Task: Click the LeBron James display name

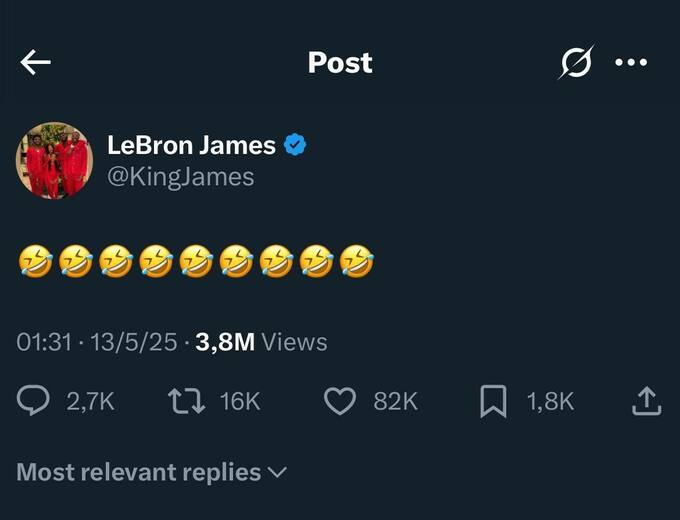Action: (191, 145)
